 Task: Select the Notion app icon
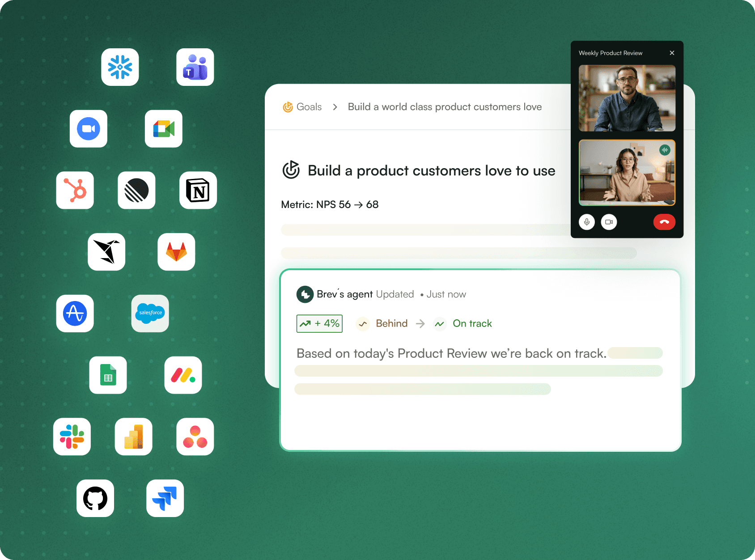click(198, 190)
